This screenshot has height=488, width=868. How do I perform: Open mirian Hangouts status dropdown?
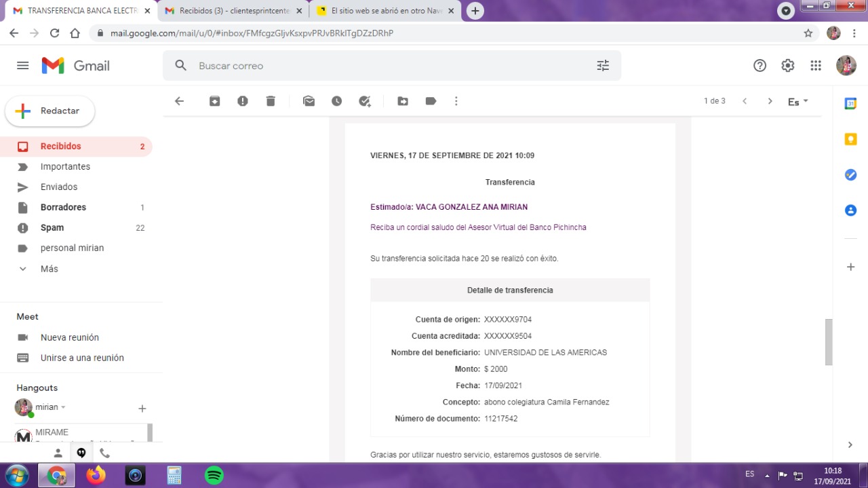pyautogui.click(x=63, y=407)
